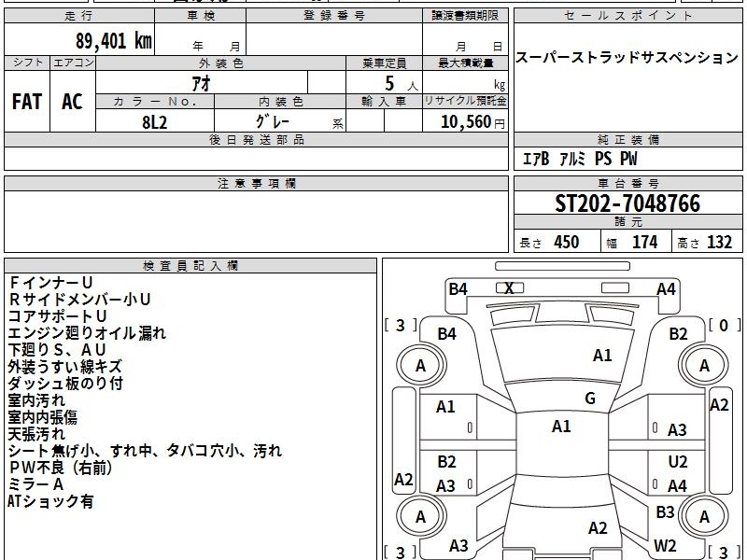Select note ミラーＡ
The image size is (747, 560).
coord(36,484)
